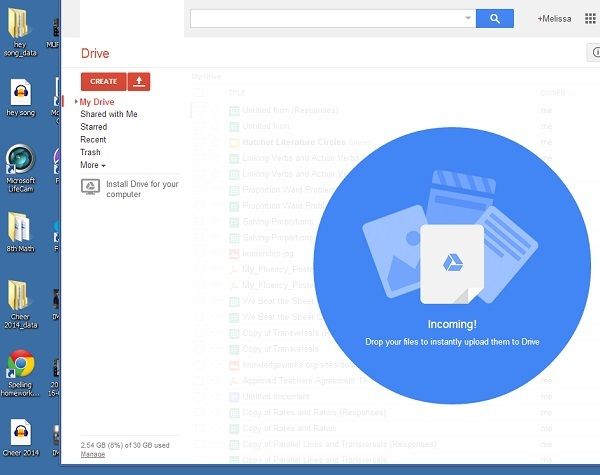Image resolution: width=600 pixels, height=475 pixels.
Task: Open Copy of Parallel Lines and Transversals (Responses)
Action: click(x=339, y=444)
